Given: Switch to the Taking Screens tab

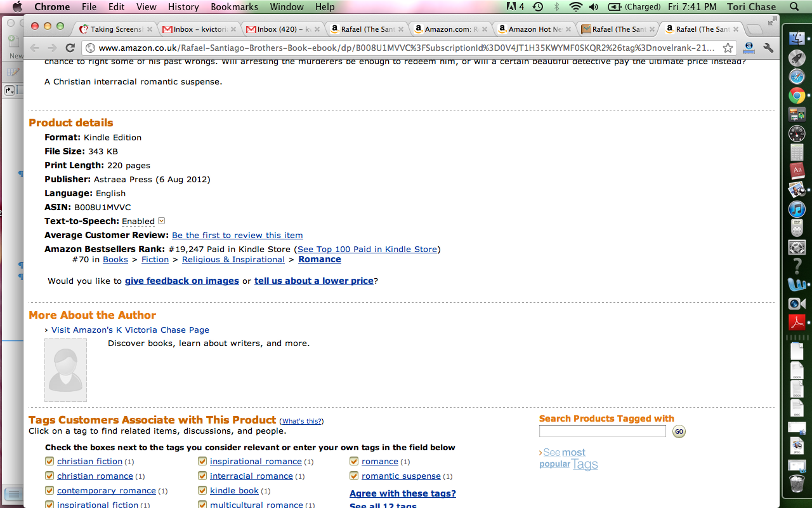Looking at the screenshot, I should click(x=115, y=29).
